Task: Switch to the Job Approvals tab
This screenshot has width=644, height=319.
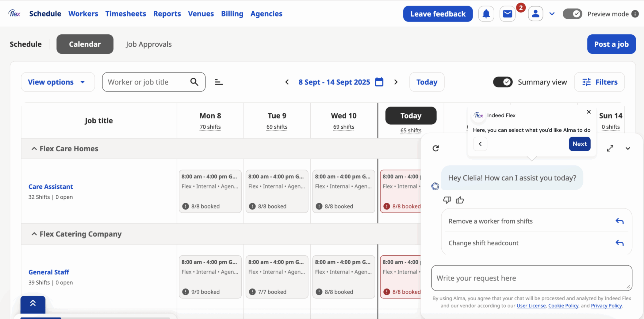Action: tap(148, 44)
